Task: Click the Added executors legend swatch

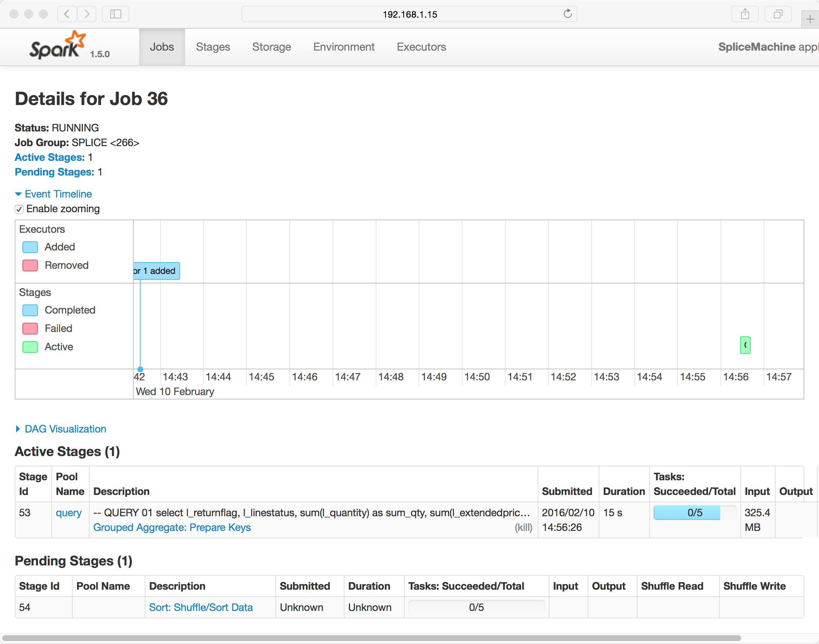Action: 30,247
